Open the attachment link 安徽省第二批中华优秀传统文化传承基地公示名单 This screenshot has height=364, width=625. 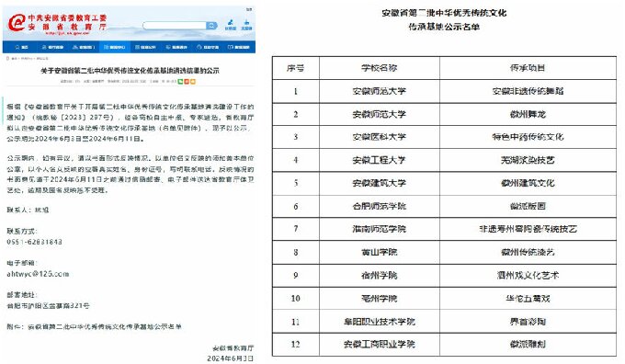[105, 326]
